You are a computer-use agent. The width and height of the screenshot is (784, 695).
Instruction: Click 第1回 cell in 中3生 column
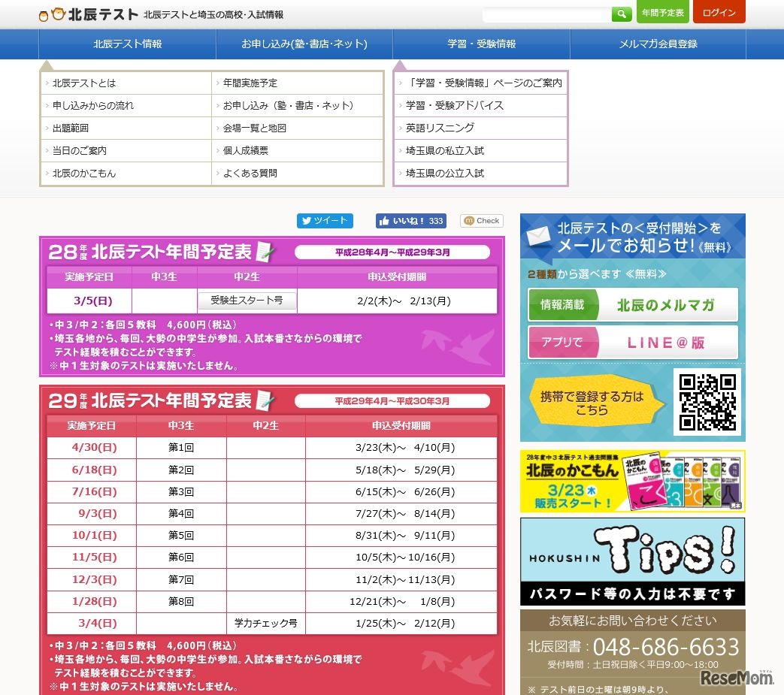(x=181, y=448)
